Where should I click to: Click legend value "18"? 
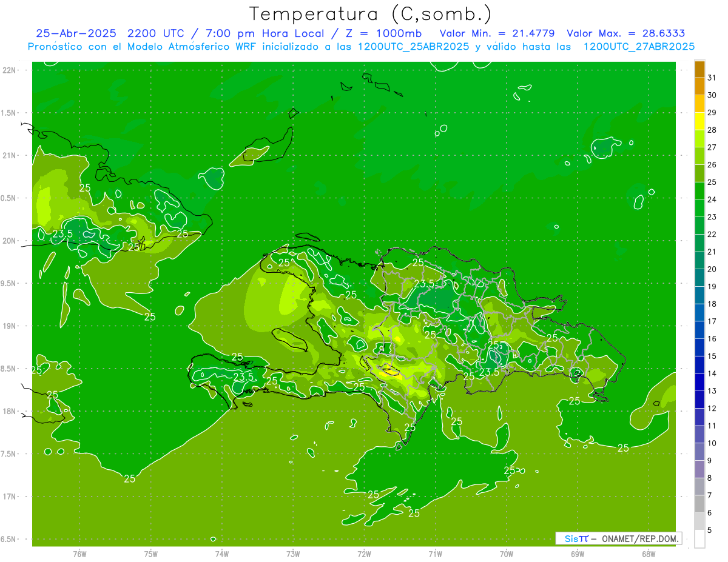click(712, 304)
